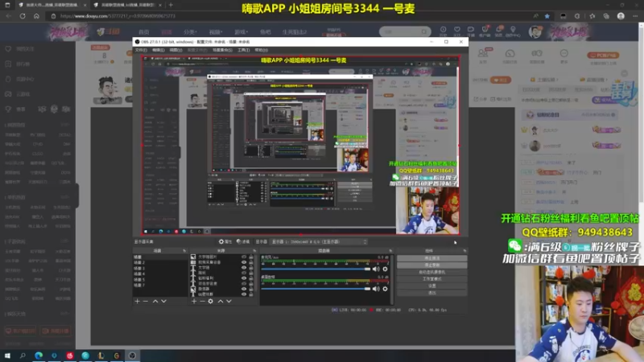
Task: Pop out the scenes dock panel
Action: [x=184, y=251]
